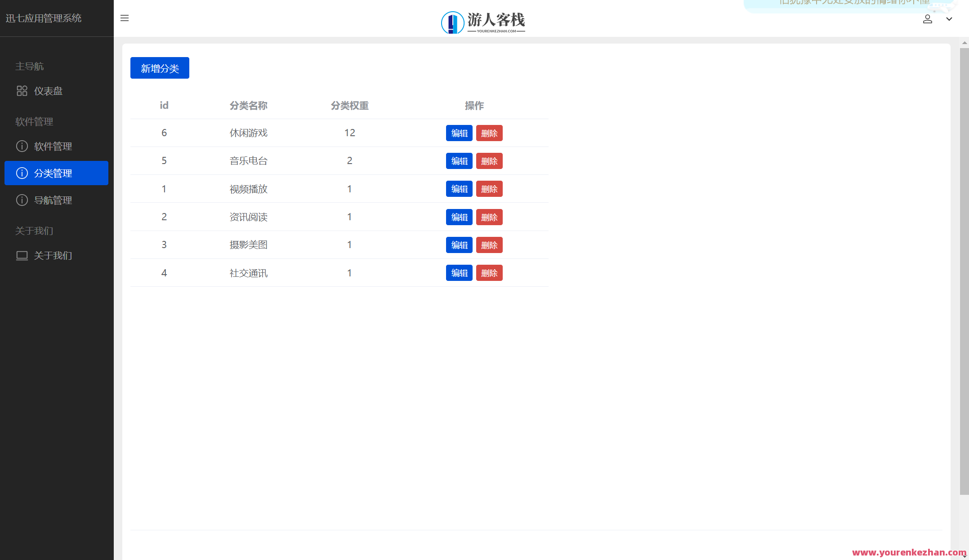969x560 pixels.
Task: Select the 导航管理 info icon
Action: coord(22,200)
